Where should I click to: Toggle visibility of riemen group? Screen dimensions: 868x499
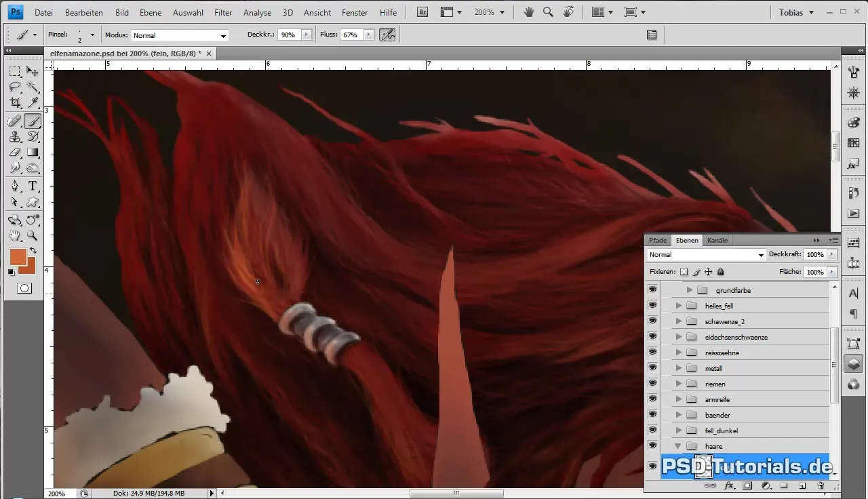click(x=652, y=384)
